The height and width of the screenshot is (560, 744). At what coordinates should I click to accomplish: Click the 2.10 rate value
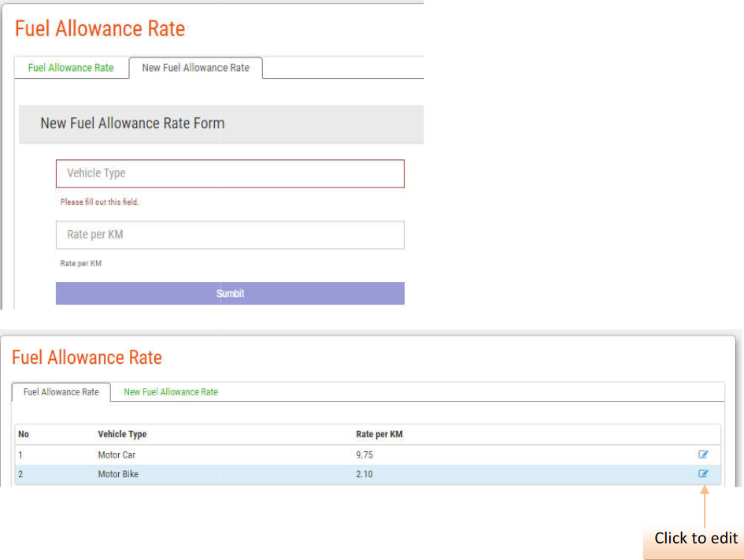pyautogui.click(x=365, y=474)
